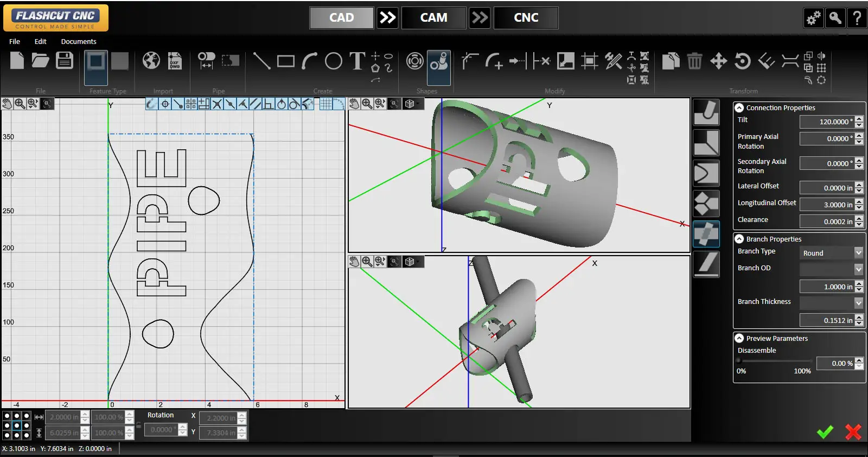The image size is (868, 457).
Task: Select the Rotate transform tool
Action: click(x=742, y=61)
